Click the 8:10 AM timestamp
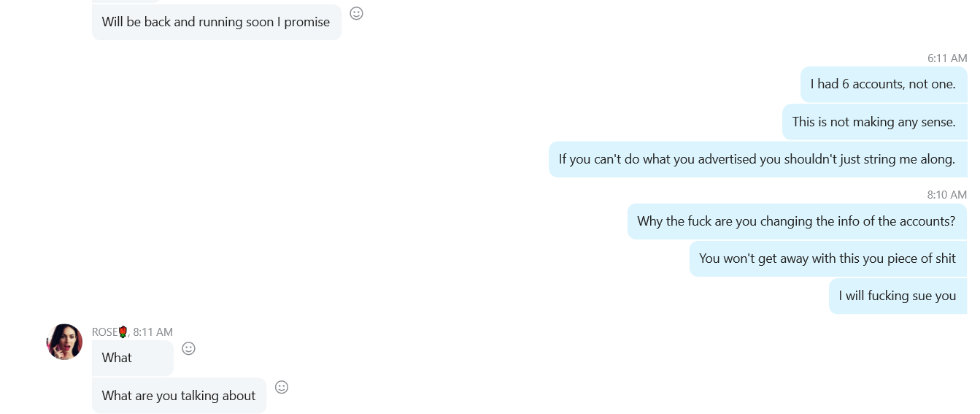 [x=947, y=194]
